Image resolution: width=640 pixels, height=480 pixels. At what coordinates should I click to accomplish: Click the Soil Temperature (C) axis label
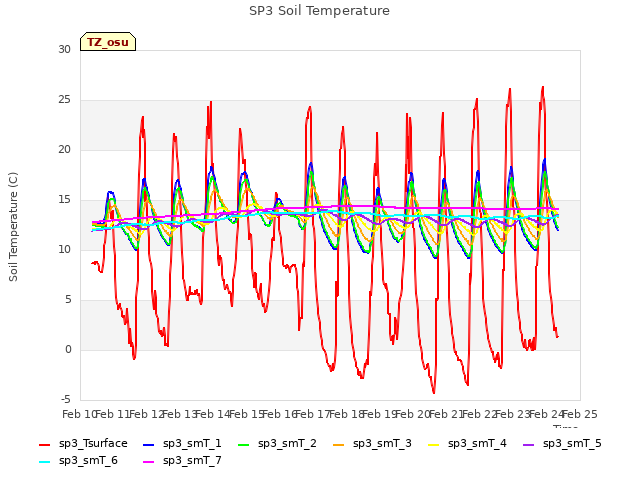pyautogui.click(x=13, y=227)
